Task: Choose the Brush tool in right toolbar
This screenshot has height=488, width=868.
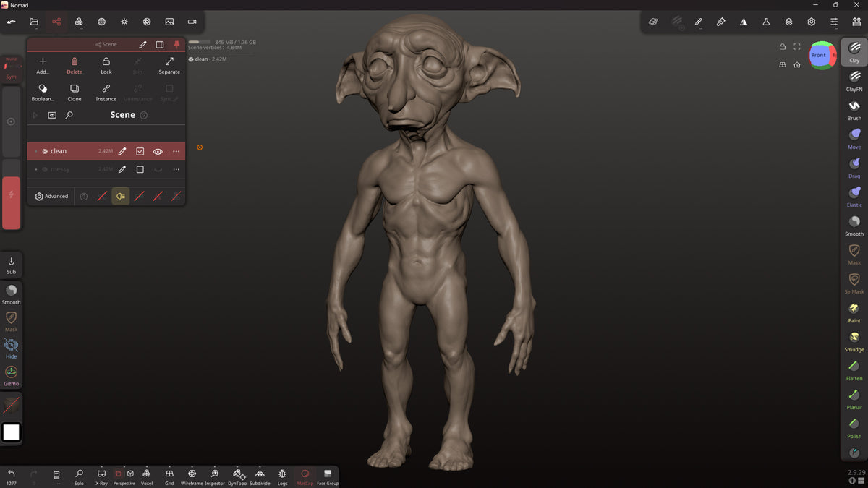Action: pos(854,110)
